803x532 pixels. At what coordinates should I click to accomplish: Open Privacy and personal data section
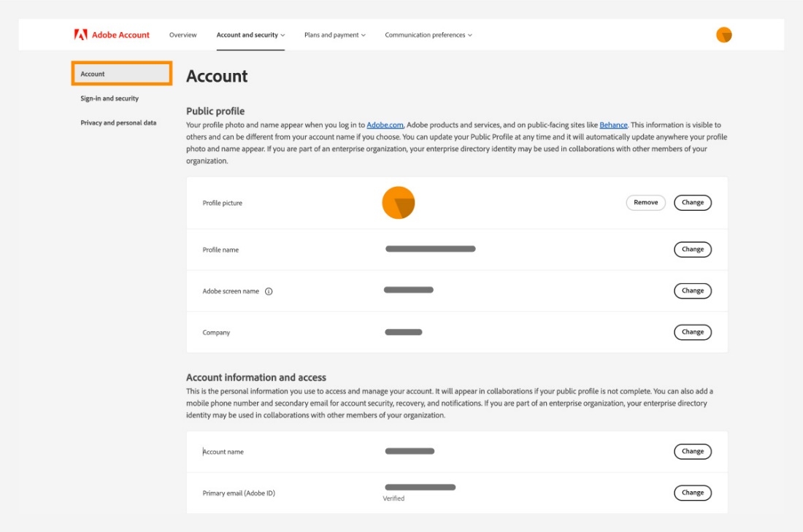point(118,123)
